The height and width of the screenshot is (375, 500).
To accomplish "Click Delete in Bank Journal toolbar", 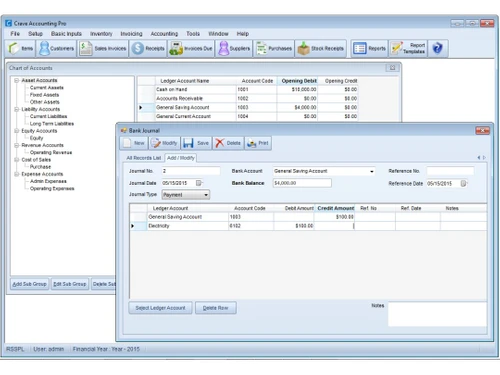I will (228, 143).
